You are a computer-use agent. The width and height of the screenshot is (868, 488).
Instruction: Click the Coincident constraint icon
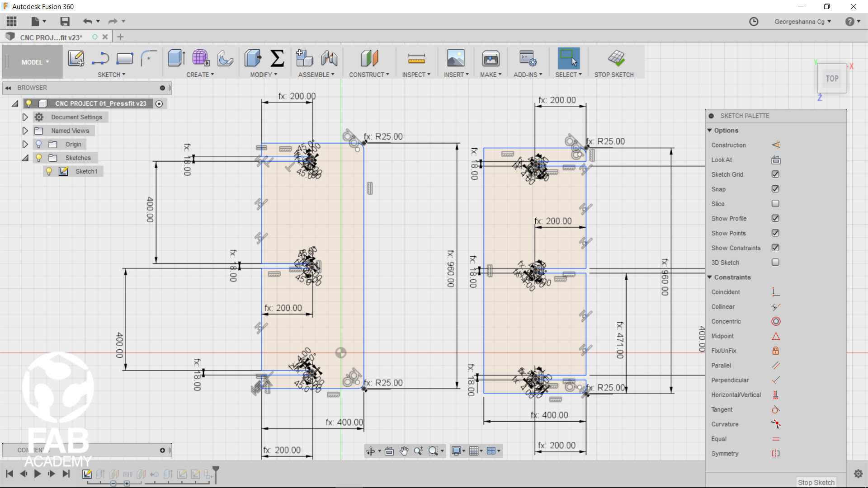[x=776, y=292]
